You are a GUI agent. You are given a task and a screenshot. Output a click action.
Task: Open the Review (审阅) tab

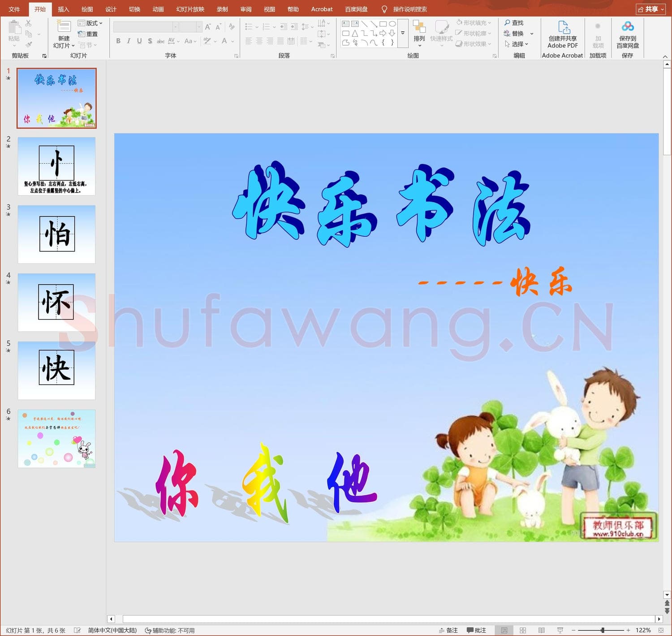point(246,9)
